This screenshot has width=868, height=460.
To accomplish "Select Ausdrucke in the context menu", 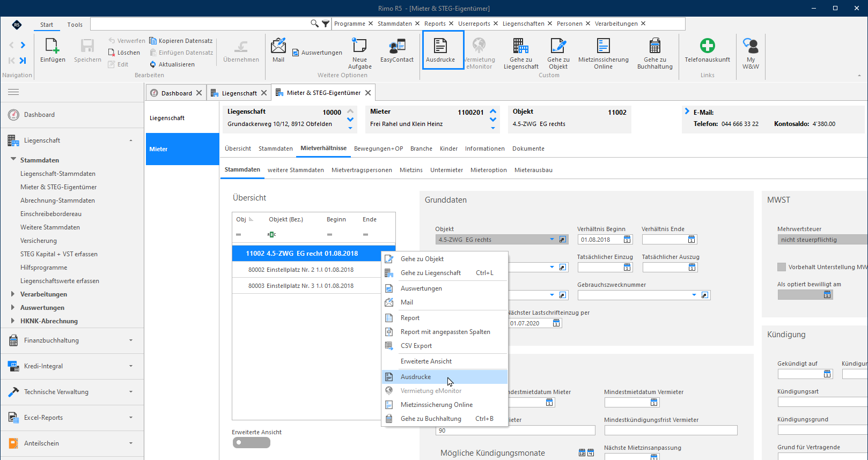I will [445, 377].
